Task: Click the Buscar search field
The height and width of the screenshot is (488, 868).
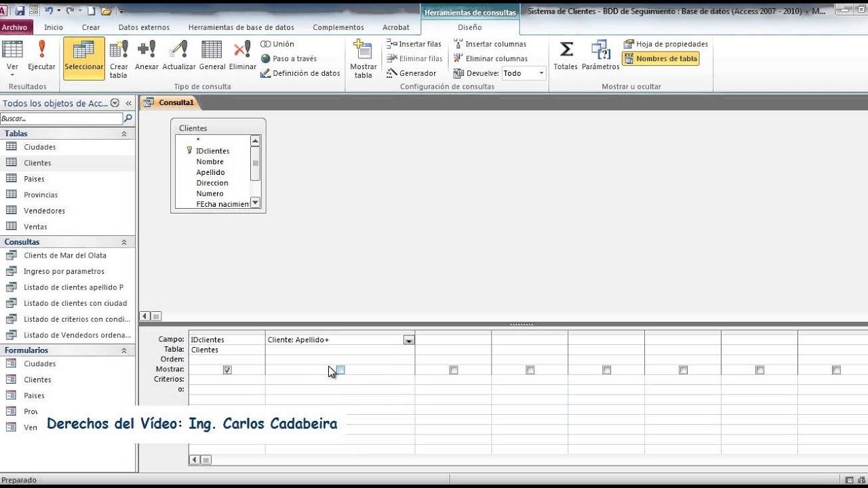Action: [x=62, y=118]
